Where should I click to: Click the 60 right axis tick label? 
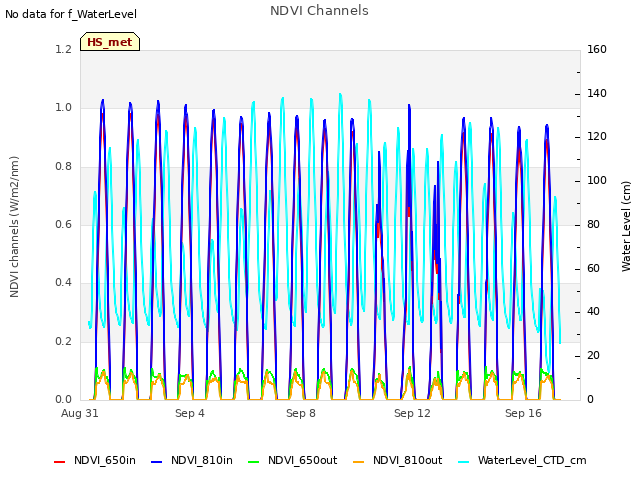point(593,269)
